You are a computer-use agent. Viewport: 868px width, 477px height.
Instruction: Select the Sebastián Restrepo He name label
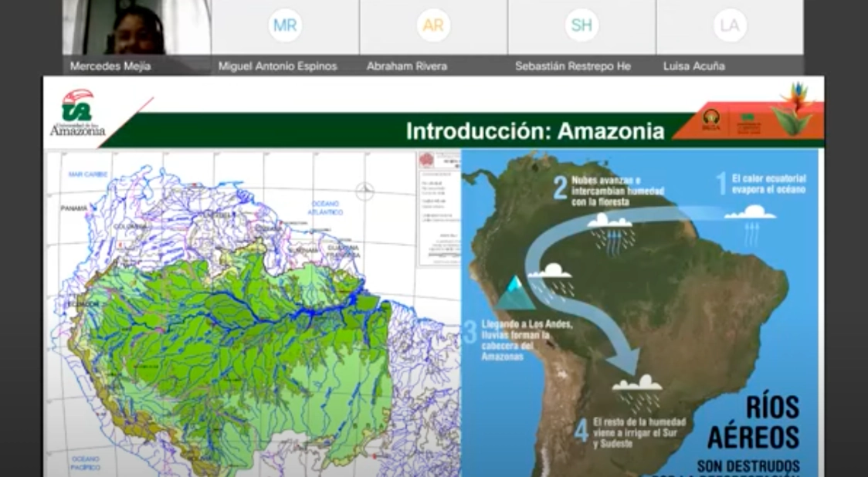click(x=572, y=66)
